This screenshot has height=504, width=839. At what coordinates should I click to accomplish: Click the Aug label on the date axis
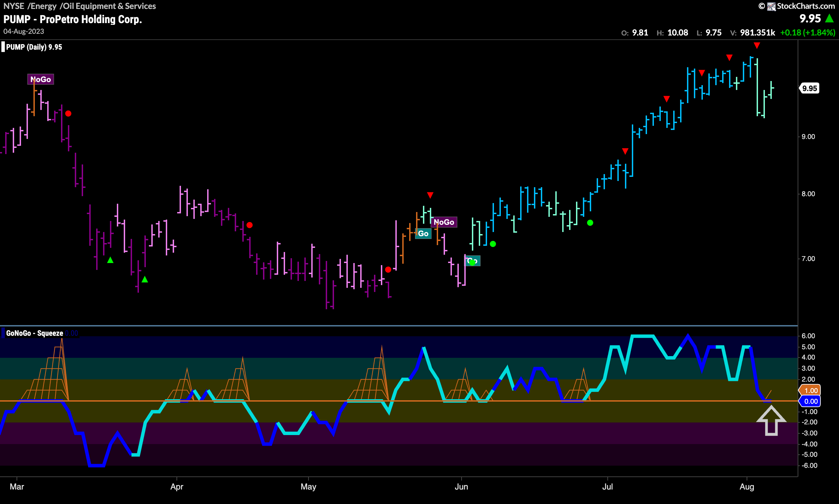click(747, 487)
